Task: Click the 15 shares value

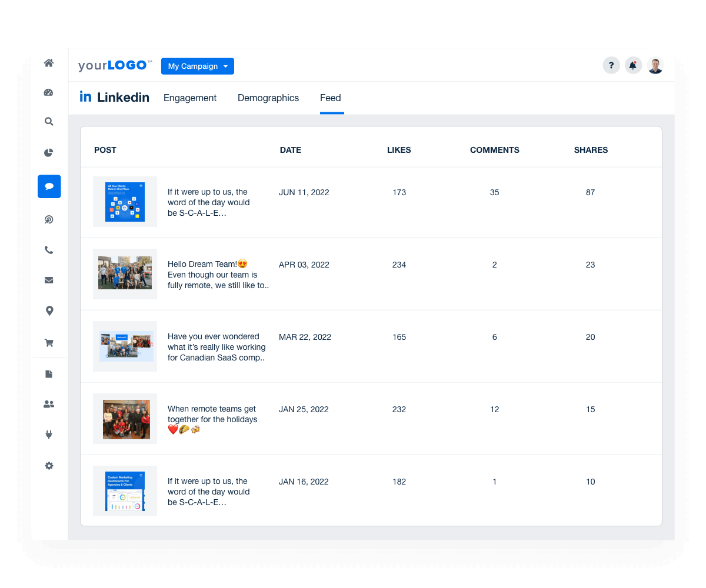Action: point(590,409)
